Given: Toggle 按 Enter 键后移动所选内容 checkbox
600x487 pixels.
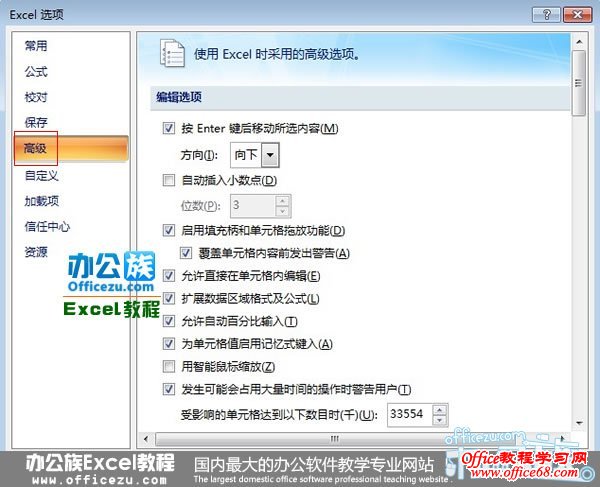Looking at the screenshot, I should tap(169, 128).
